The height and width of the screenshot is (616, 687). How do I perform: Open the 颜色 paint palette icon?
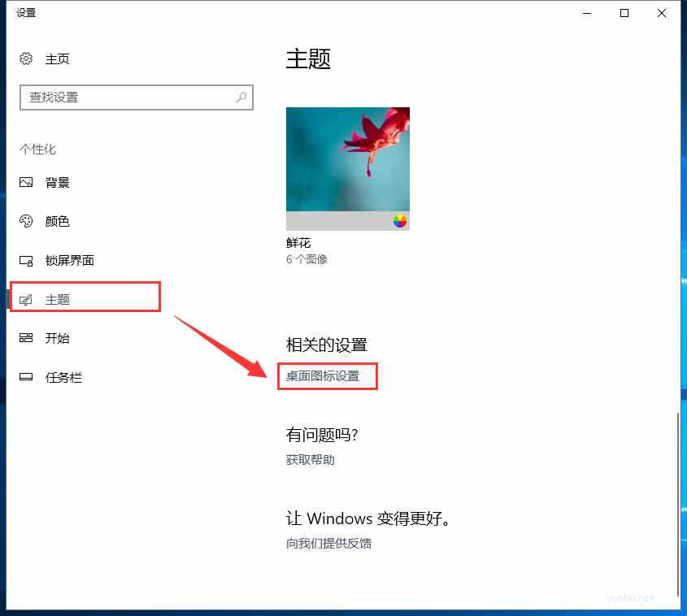point(26,221)
